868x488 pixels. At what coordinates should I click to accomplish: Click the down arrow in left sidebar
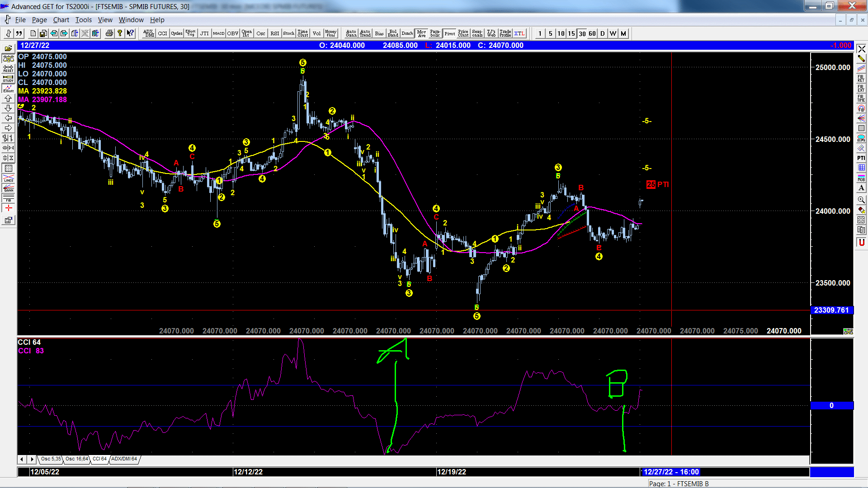click(8, 108)
